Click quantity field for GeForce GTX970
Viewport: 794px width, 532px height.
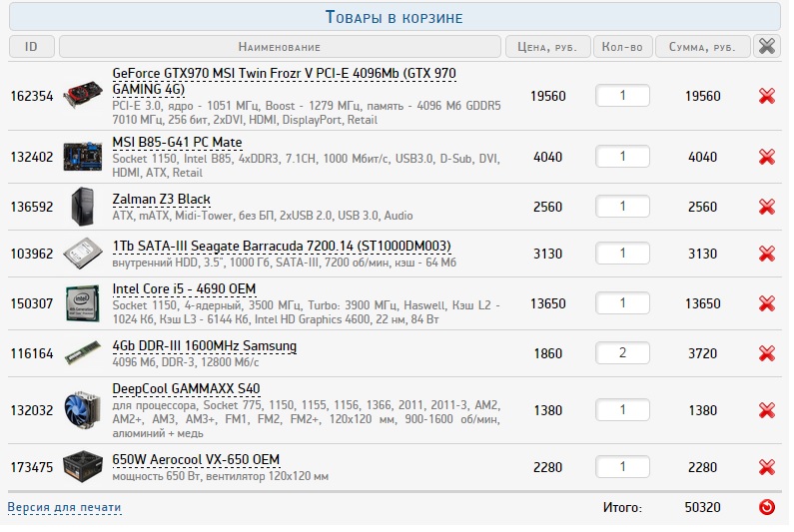[622, 96]
